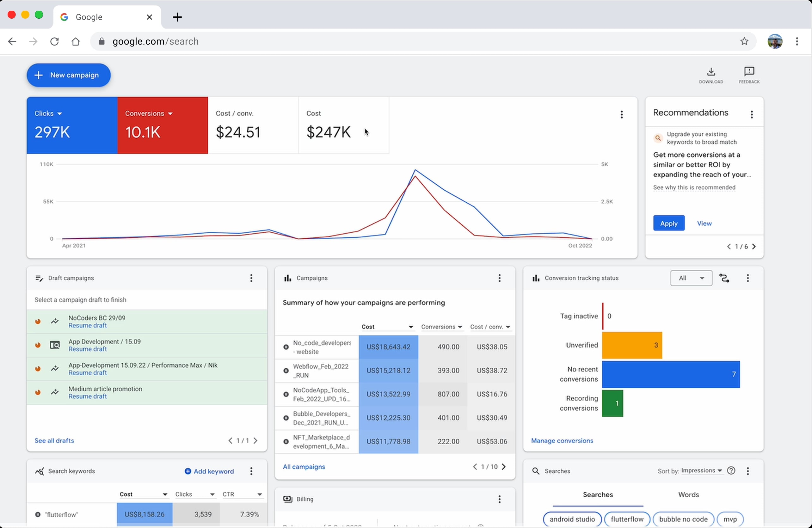
Task: Reload the page
Action: tap(55, 41)
